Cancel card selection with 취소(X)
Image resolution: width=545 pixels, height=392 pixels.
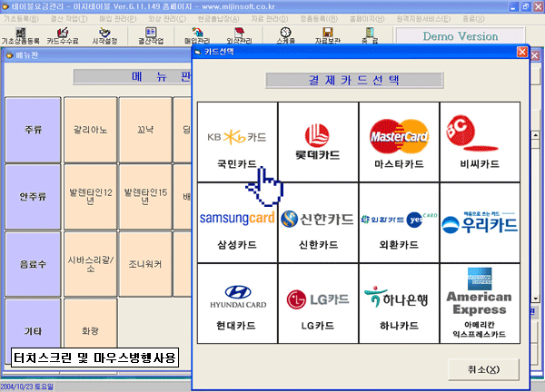(x=483, y=369)
